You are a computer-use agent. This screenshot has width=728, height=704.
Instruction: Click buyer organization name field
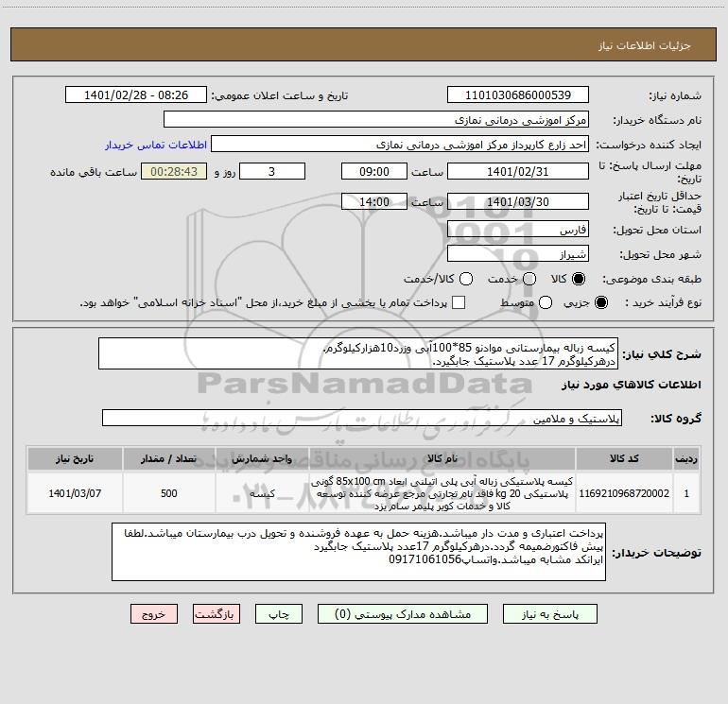click(x=376, y=119)
